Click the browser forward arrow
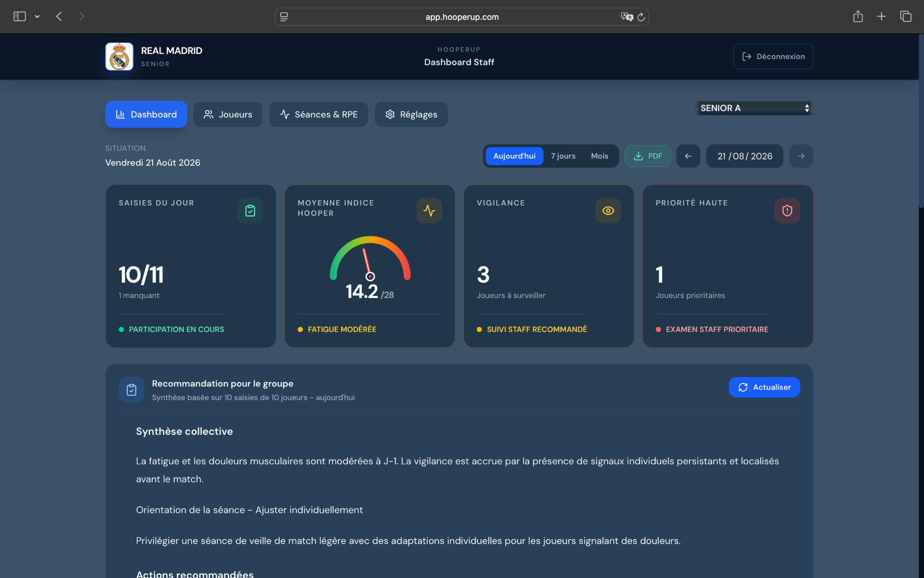924x578 pixels. coord(81,17)
